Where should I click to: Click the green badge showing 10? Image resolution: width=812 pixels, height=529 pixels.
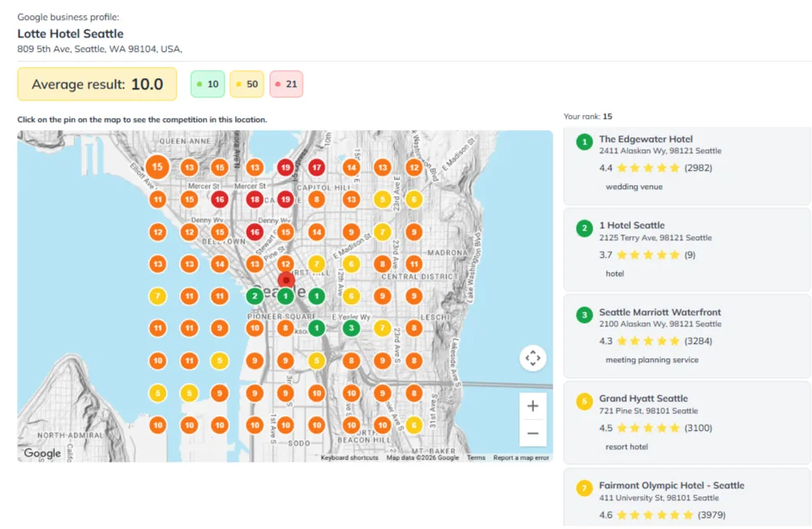[x=208, y=84]
